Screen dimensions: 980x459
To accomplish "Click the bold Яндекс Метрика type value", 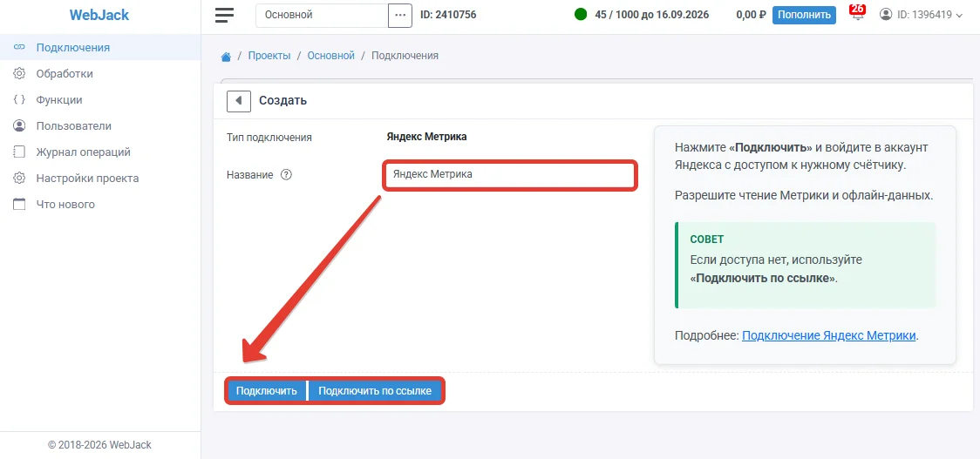I will (x=427, y=136).
